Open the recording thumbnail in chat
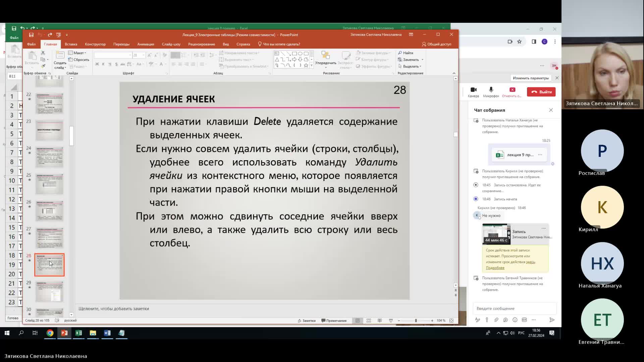This screenshot has height=362, width=644. pos(496,234)
